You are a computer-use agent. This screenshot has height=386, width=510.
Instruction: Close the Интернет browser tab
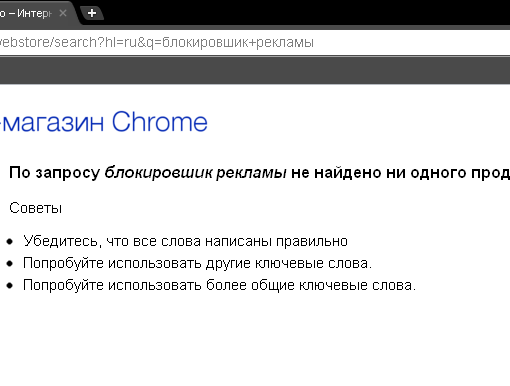[63, 13]
